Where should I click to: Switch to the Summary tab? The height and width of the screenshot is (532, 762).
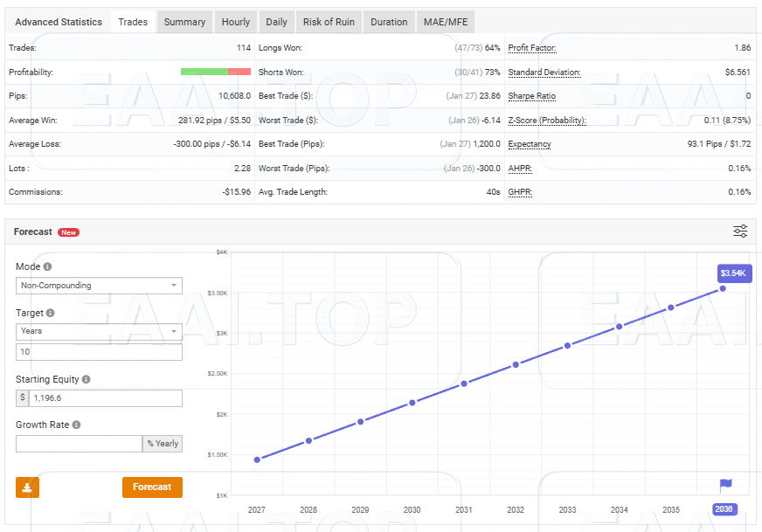point(184,22)
